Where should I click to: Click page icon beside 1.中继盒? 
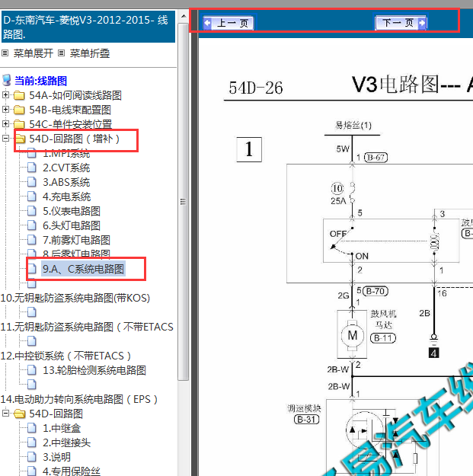pyautogui.click(x=32, y=428)
